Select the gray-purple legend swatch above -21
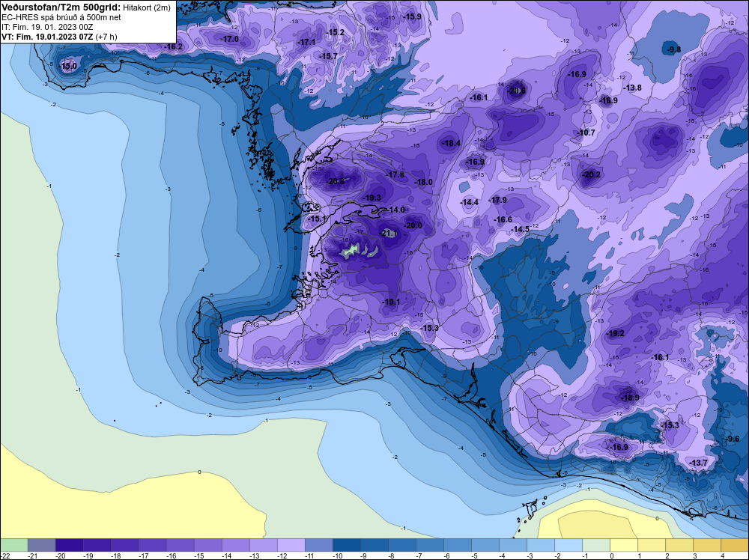This screenshot has width=749, height=560. (41, 545)
